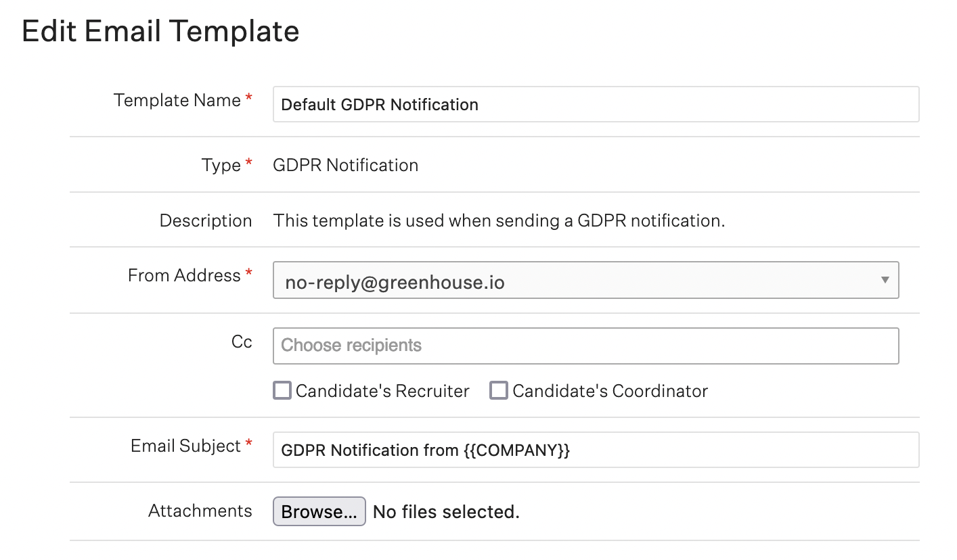Enable the Candidate's Recruiter checkbox
Viewport: 957px width, 560px height.
[282, 391]
